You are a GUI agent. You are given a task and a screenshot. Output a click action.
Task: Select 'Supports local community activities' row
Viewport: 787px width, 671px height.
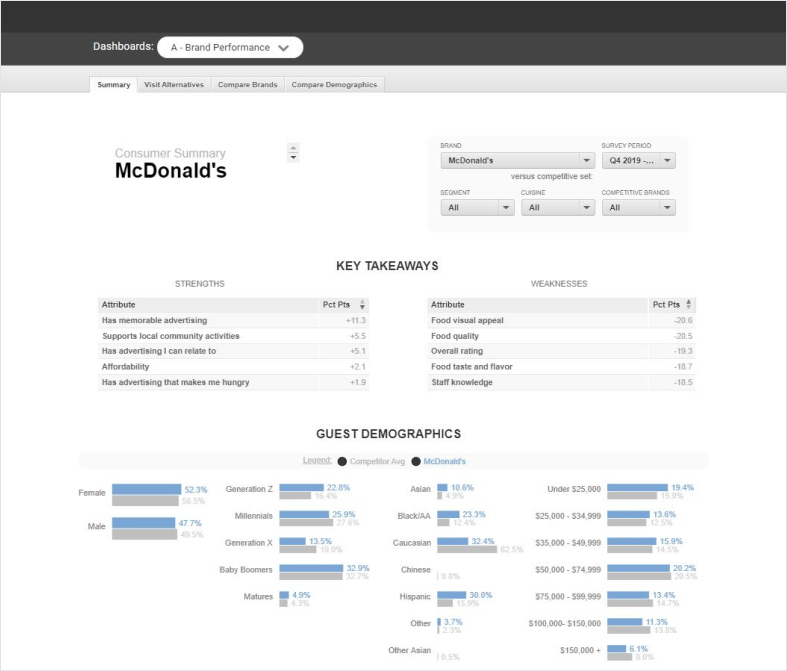pos(233,336)
